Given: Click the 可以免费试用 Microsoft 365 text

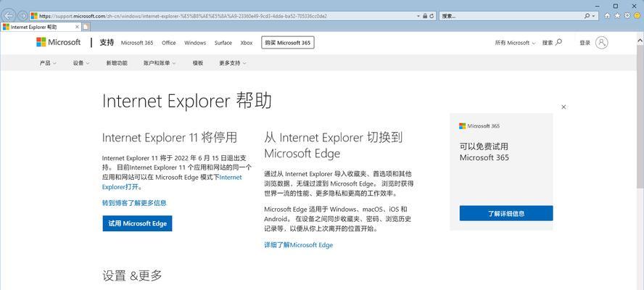Looking at the screenshot, I should [484, 152].
